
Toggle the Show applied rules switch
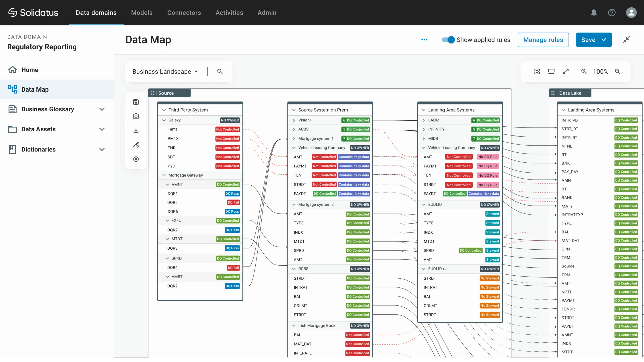448,40
